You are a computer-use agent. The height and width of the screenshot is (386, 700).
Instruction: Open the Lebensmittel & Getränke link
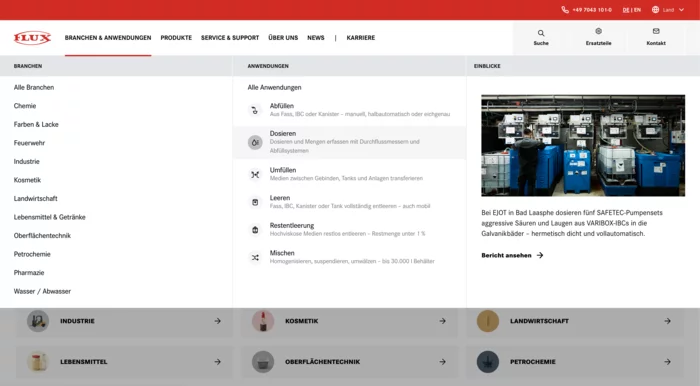tap(50, 217)
